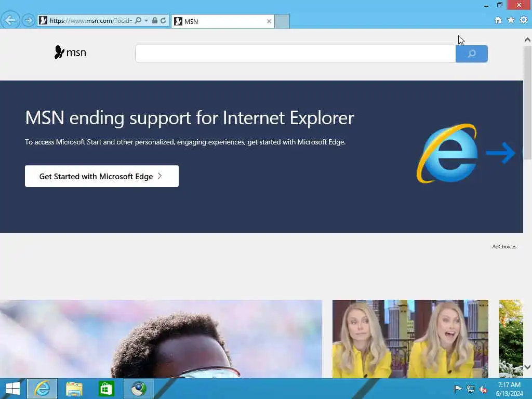Click Get Started with Microsoft Edge
532x399 pixels.
coord(102,176)
